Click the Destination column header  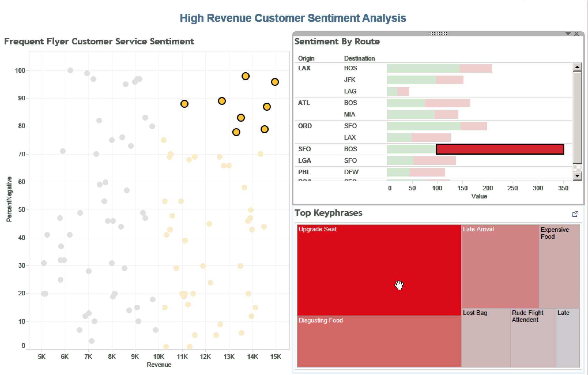click(359, 58)
